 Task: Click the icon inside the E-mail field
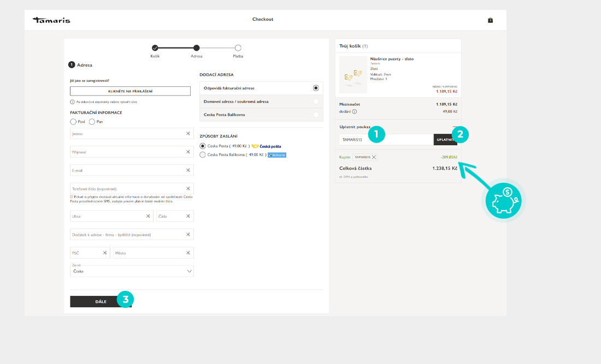[x=187, y=170]
